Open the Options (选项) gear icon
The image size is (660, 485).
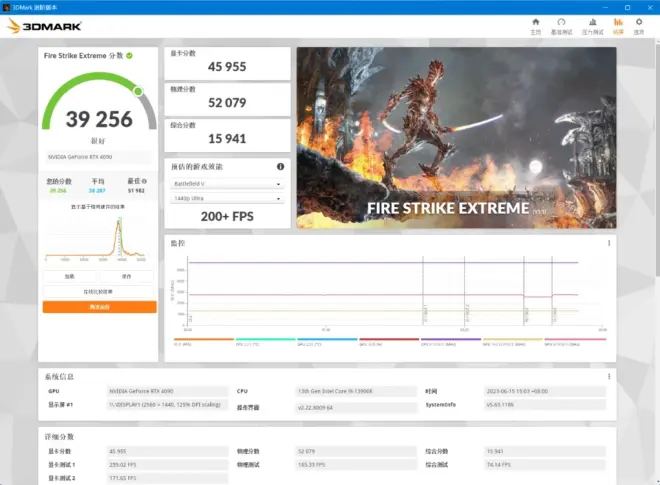(638, 25)
